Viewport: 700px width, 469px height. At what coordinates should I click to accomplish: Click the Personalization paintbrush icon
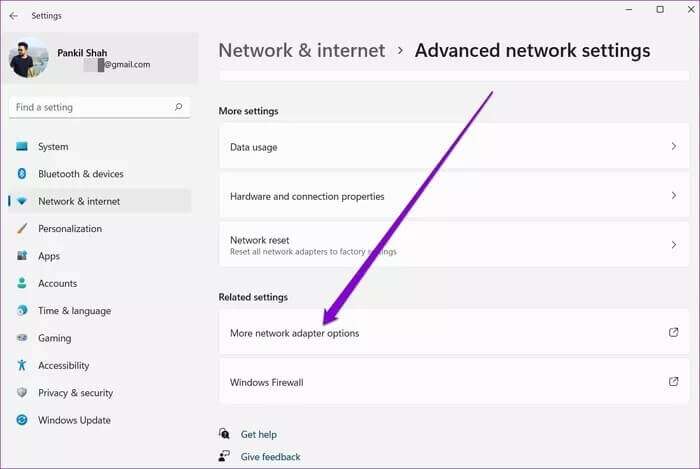pyautogui.click(x=22, y=228)
